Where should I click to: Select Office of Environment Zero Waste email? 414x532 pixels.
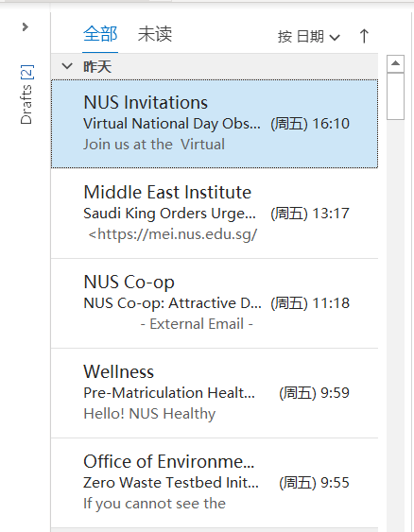click(215, 483)
